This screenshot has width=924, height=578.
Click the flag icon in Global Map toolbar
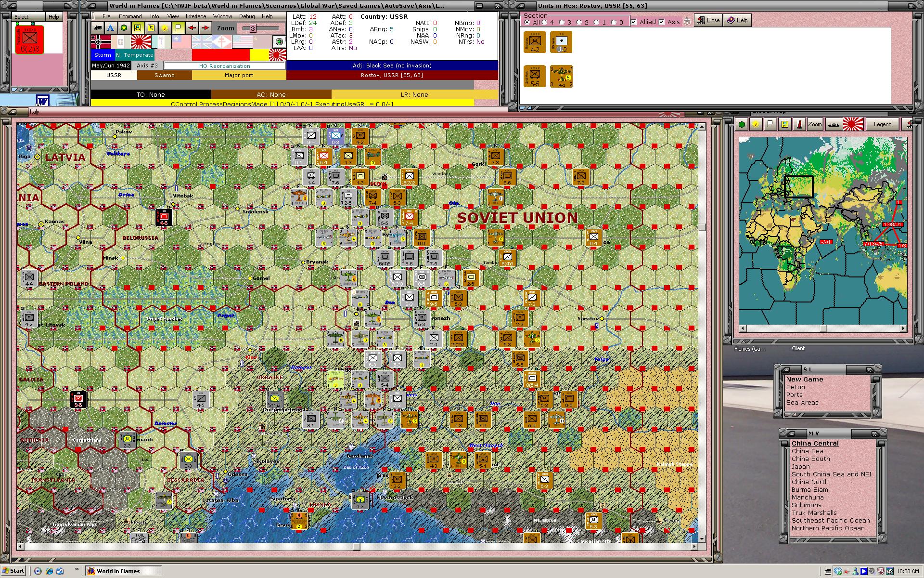pos(770,124)
